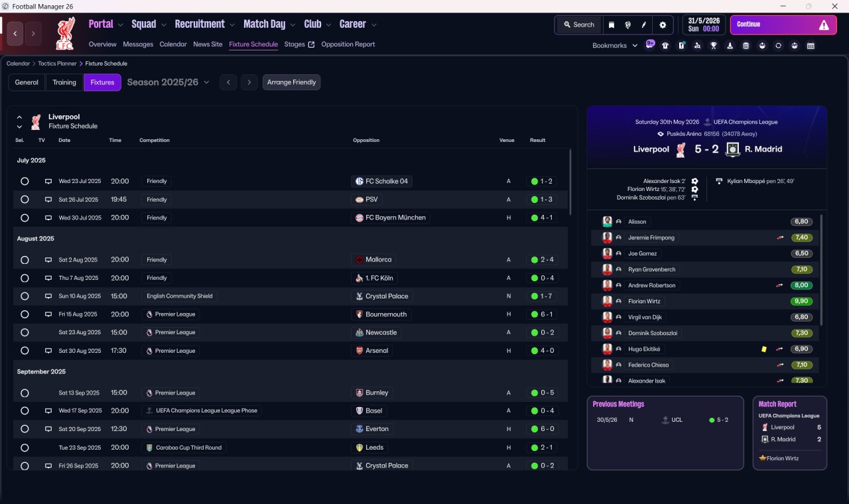The width and height of the screenshot is (849, 504).
Task: Click the circular arrows icon in bookmarks bar
Action: click(779, 46)
